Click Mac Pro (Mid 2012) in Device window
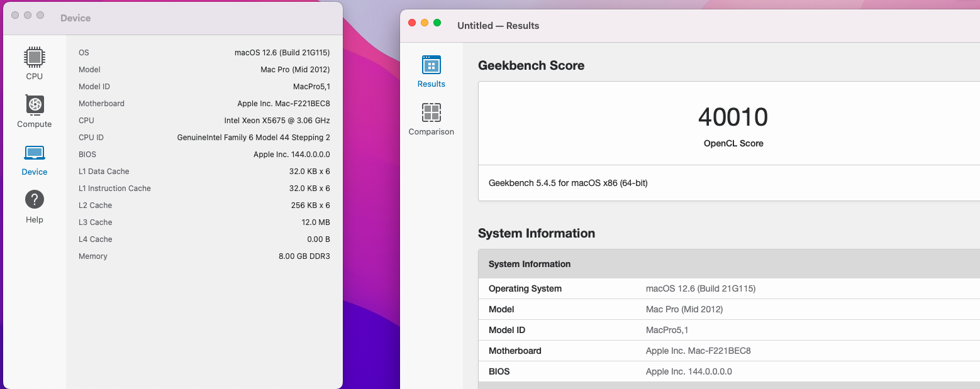 tap(295, 70)
